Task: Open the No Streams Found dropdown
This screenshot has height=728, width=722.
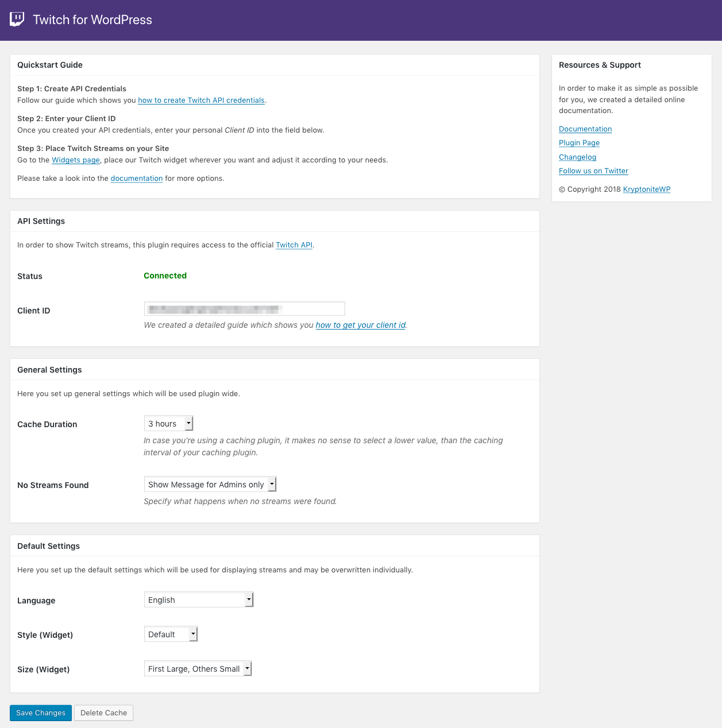Action: (x=210, y=485)
